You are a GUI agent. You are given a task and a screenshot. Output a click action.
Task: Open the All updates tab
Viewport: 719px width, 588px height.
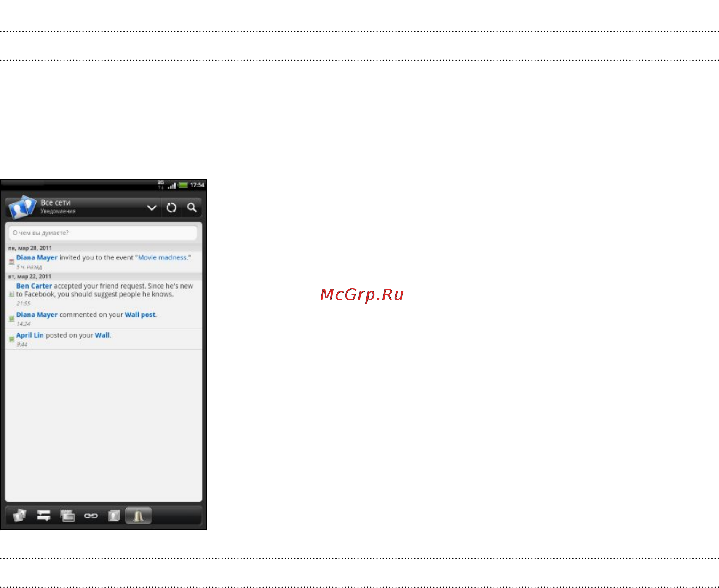[x=19, y=515]
